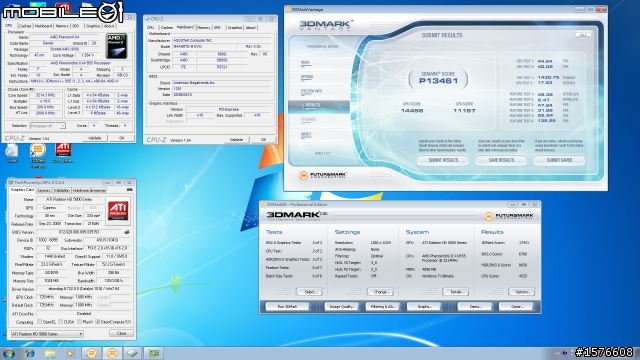
Task: Switch to the second 3DMark taskbar button
Action: coord(112,353)
